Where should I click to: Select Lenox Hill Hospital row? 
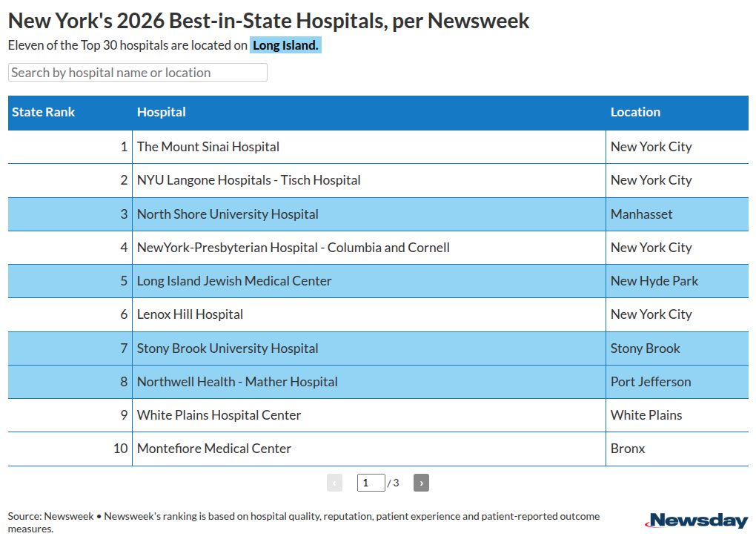pos(190,314)
